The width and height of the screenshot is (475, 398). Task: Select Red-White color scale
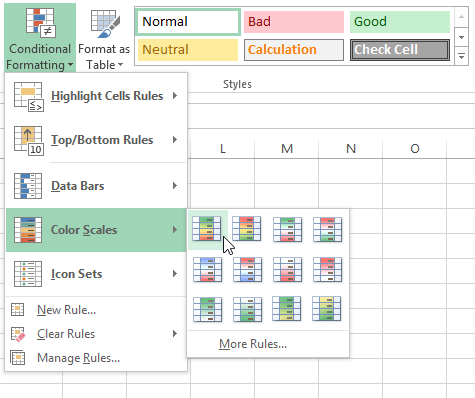click(328, 269)
